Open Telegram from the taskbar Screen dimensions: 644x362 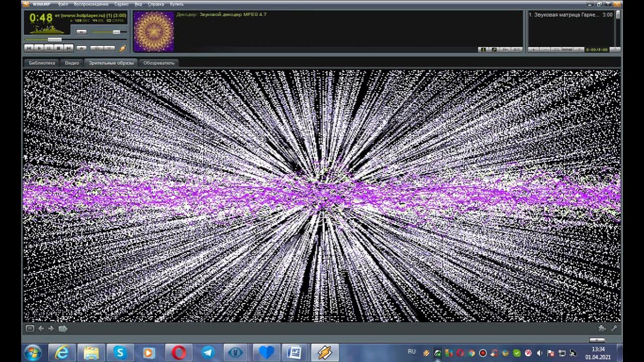point(208,352)
